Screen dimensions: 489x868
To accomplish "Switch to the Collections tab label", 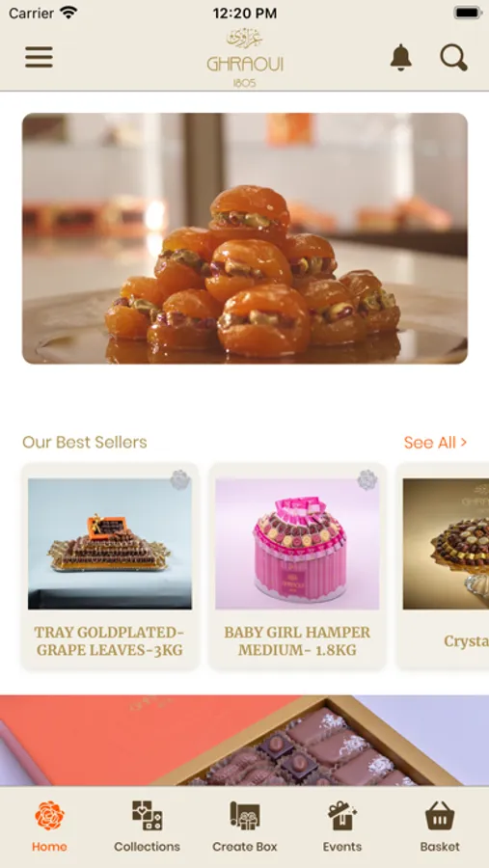I will pos(147,847).
